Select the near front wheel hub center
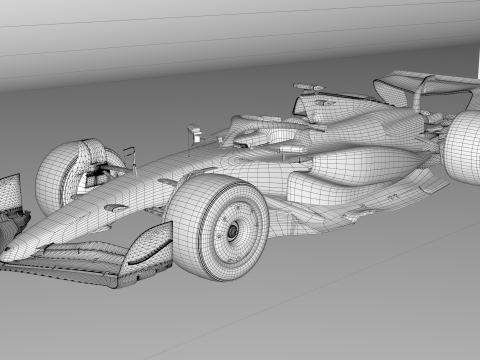The height and width of the screenshot is (360, 480). pyautogui.click(x=232, y=231)
